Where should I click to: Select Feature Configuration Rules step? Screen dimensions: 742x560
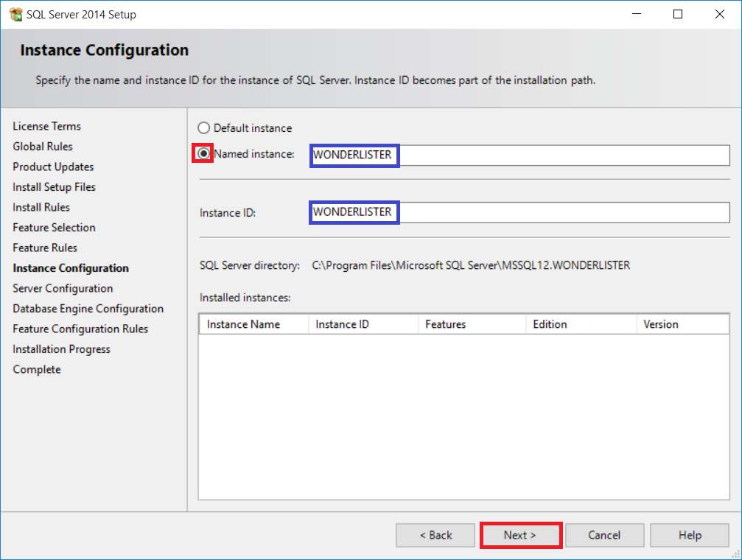pyautogui.click(x=80, y=329)
